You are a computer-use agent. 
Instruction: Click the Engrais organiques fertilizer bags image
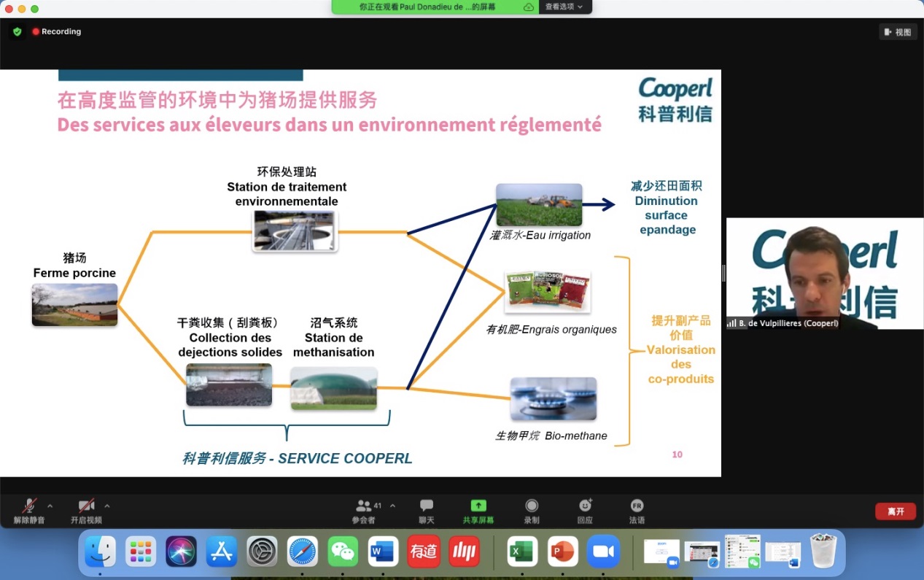click(x=548, y=291)
